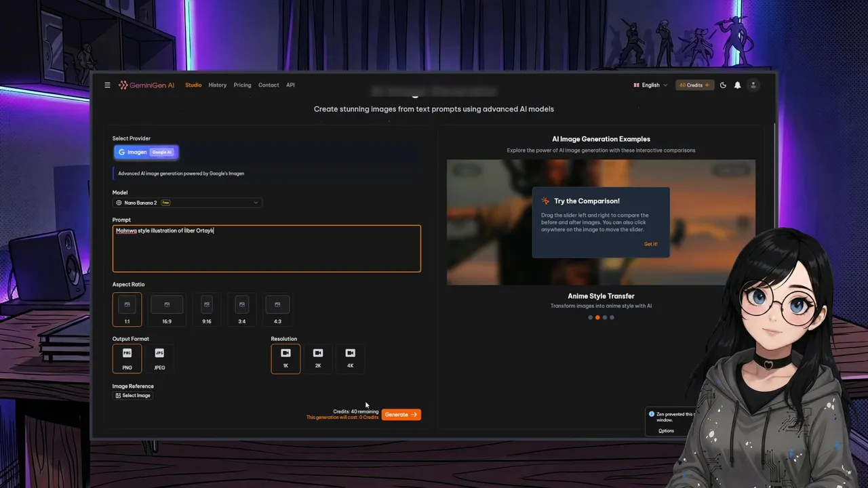Screen dimensions: 868x488
Task: Switch to the Studio tab
Action: coord(193,85)
